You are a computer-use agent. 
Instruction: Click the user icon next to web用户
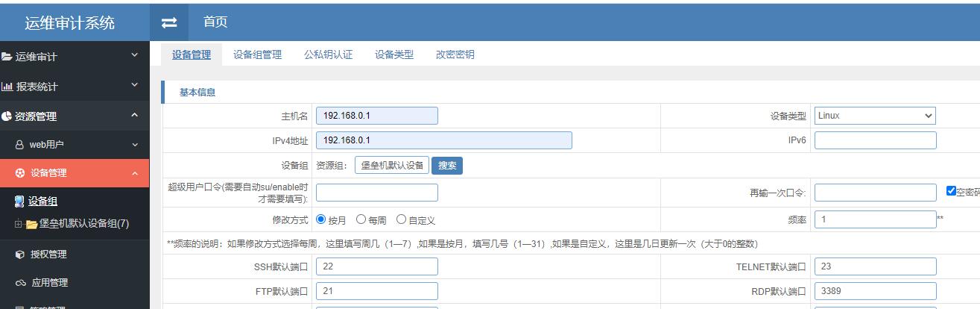19,145
